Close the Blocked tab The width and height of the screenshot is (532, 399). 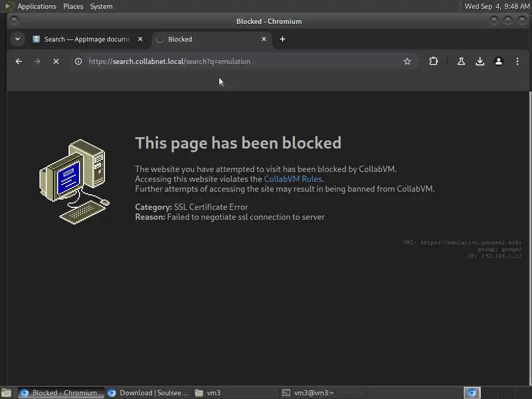point(263,39)
